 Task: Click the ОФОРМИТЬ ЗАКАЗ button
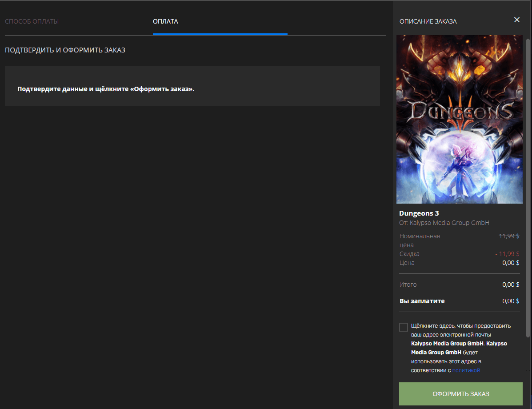[461, 393]
